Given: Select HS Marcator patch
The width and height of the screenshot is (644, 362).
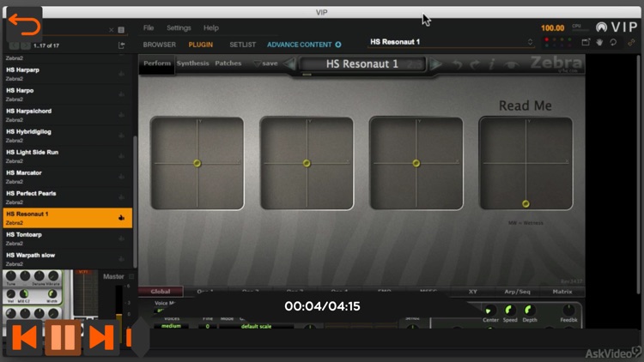Looking at the screenshot, I should pos(67,177).
